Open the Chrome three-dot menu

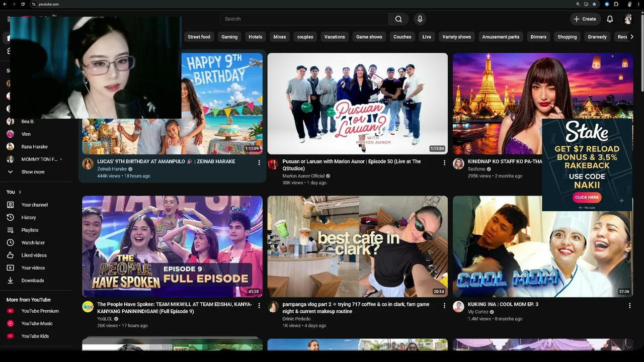pos(639,4)
